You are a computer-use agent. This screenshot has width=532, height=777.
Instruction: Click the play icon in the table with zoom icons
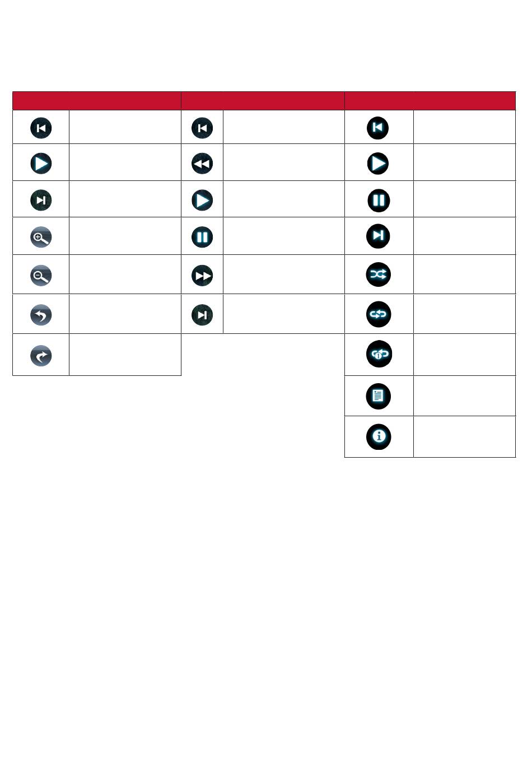point(41,164)
